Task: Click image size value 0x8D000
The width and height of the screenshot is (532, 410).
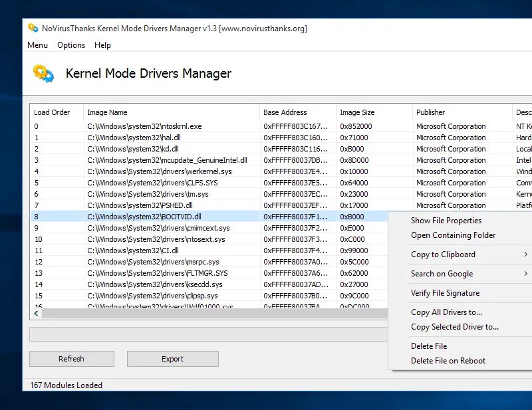Action: tap(354, 160)
